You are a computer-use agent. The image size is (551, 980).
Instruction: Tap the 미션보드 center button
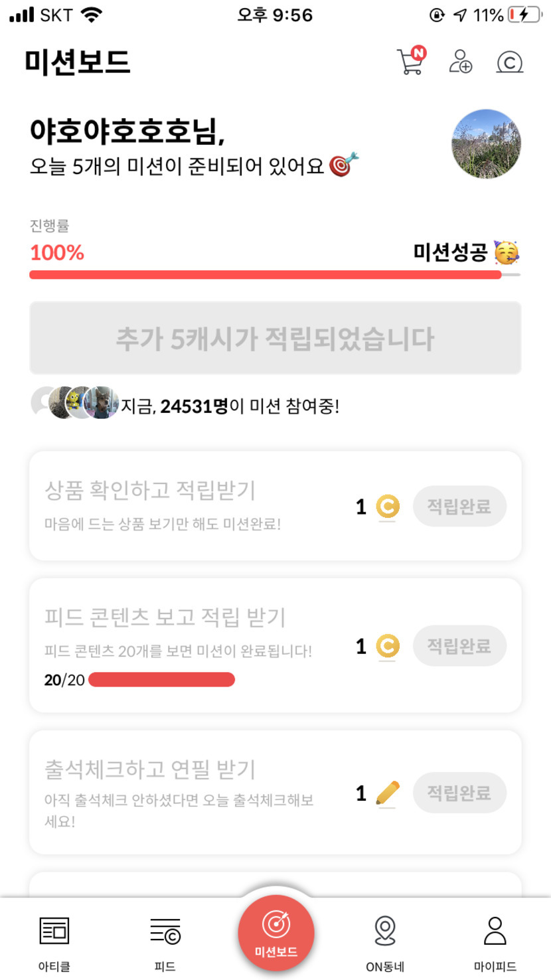click(275, 933)
